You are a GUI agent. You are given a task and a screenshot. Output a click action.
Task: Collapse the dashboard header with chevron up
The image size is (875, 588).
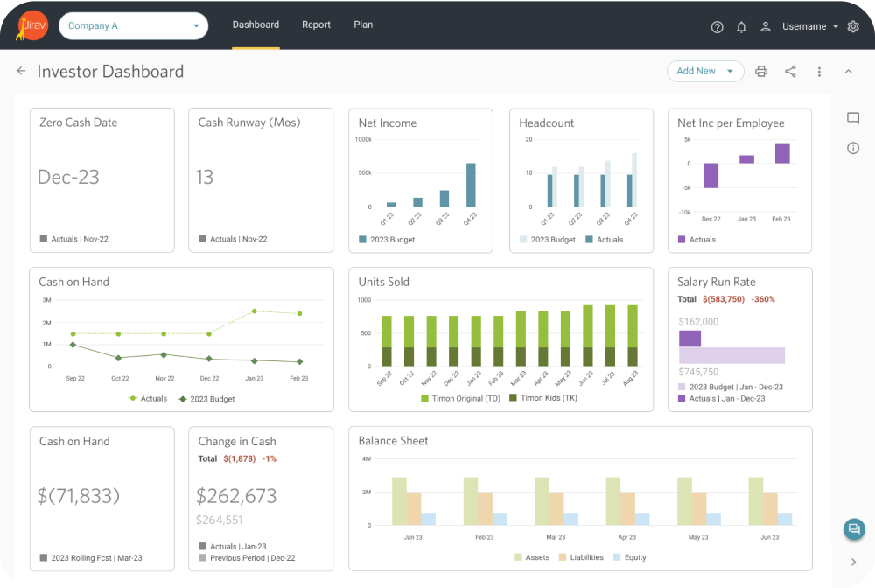pyautogui.click(x=848, y=72)
